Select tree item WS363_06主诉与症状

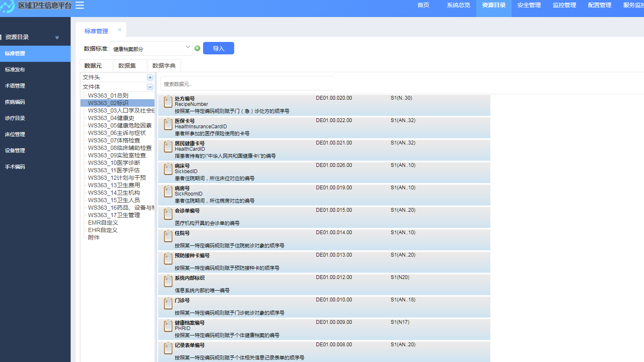pyautogui.click(x=117, y=133)
